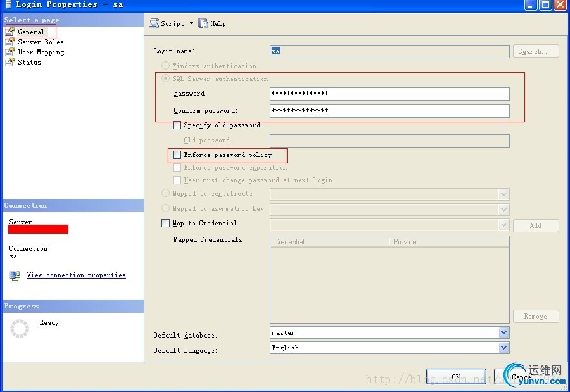Click the connection properties computer icon
The width and height of the screenshot is (570, 392).
[15, 275]
